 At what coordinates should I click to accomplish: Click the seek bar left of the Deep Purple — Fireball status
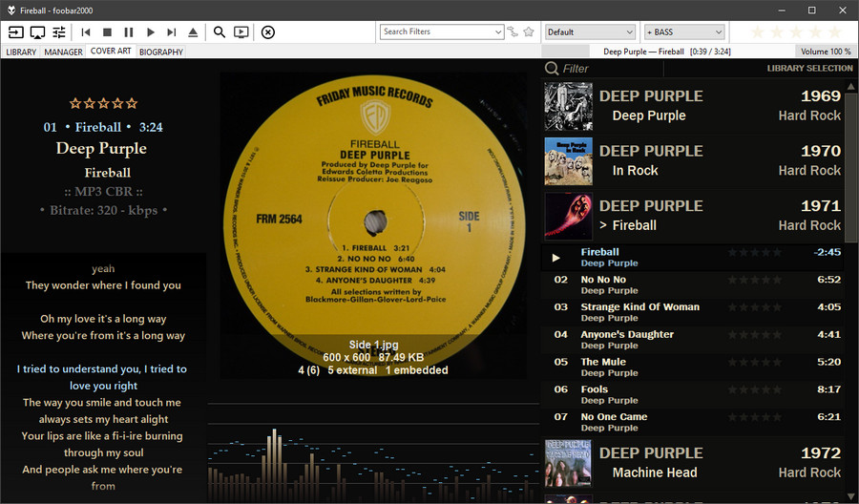click(565, 52)
